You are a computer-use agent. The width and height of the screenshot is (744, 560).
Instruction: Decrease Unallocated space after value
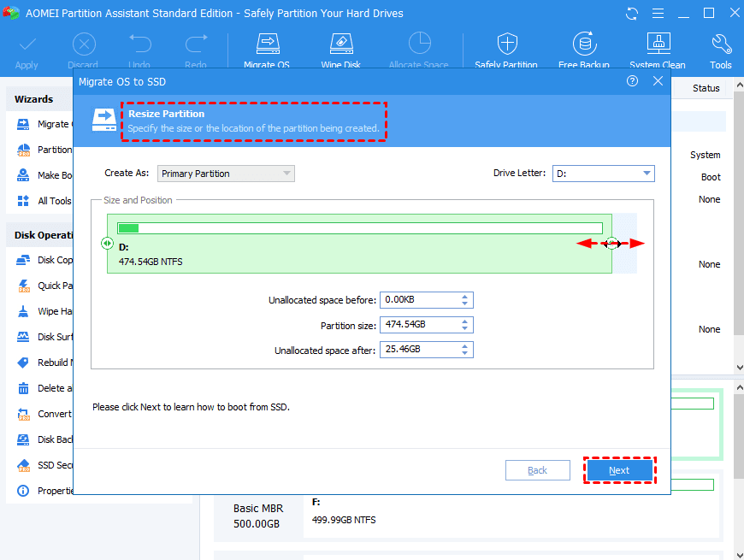click(x=465, y=353)
